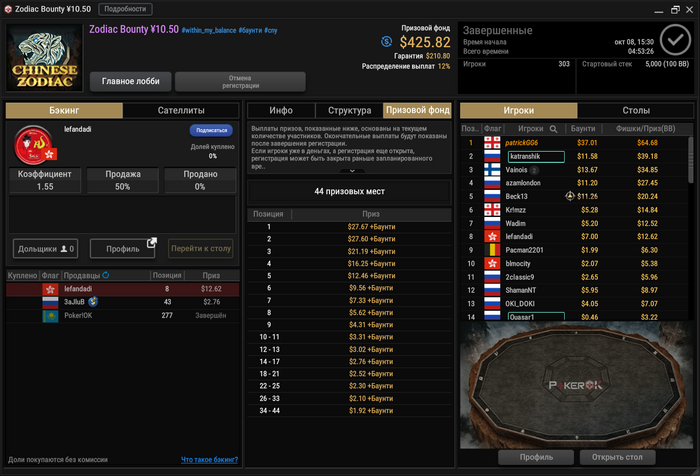Click the emblem icon next to ЗаJIuB
Viewport: 700px width, 476px height.
tap(93, 302)
